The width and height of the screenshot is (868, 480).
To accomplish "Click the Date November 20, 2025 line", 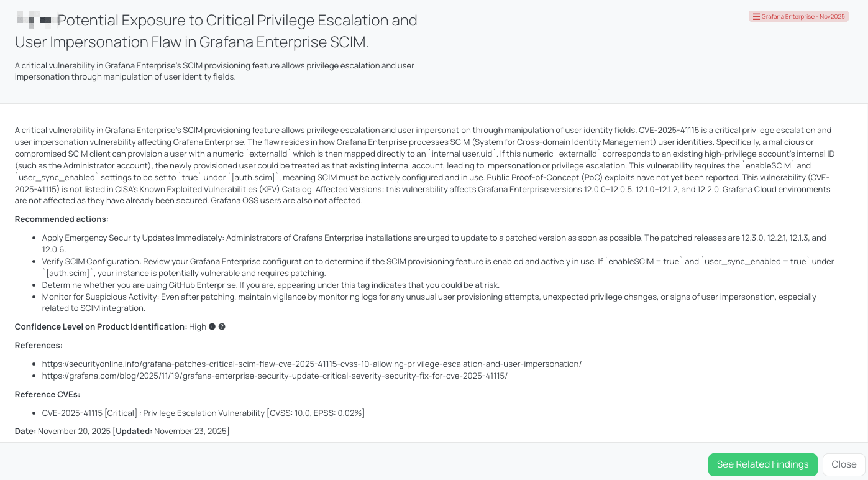I will tap(122, 431).
